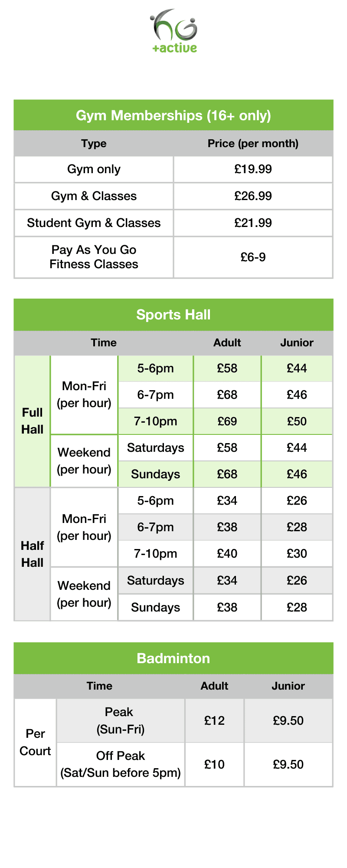The width and height of the screenshot is (347, 868).
Task: Click the Badminton section header
Action: tap(173, 658)
